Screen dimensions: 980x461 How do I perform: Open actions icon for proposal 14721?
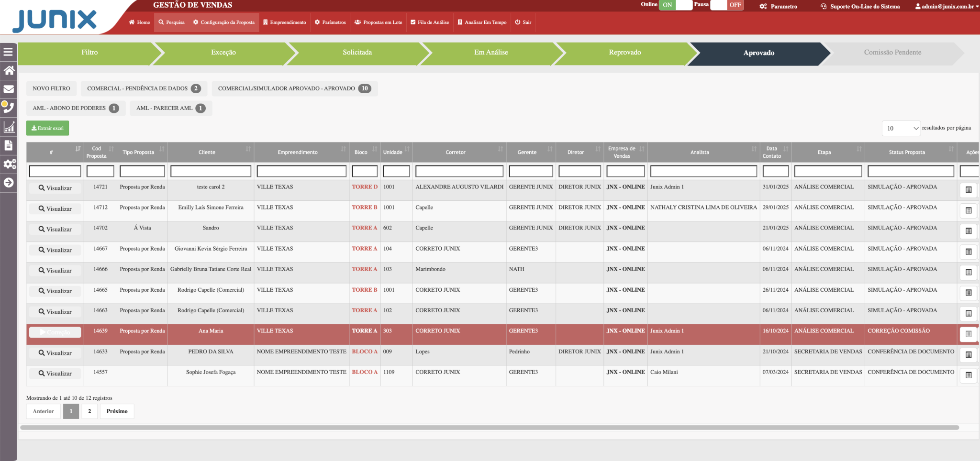coord(968,190)
